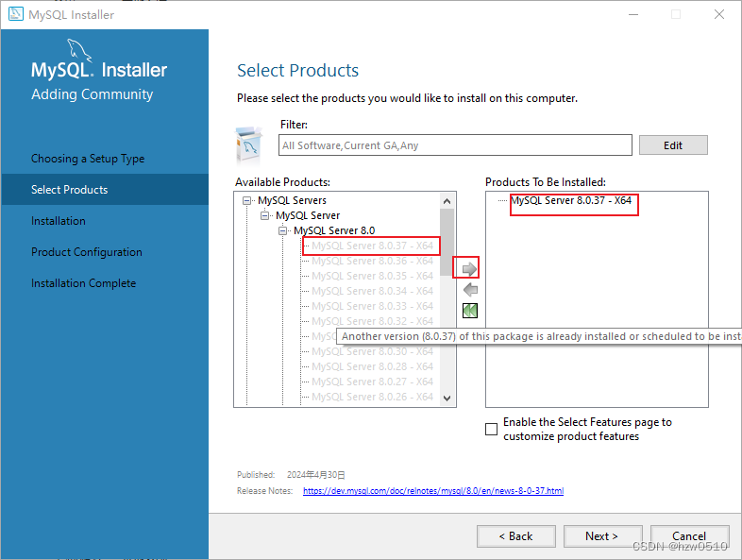Click the available products scrollbar thumb

[447, 242]
